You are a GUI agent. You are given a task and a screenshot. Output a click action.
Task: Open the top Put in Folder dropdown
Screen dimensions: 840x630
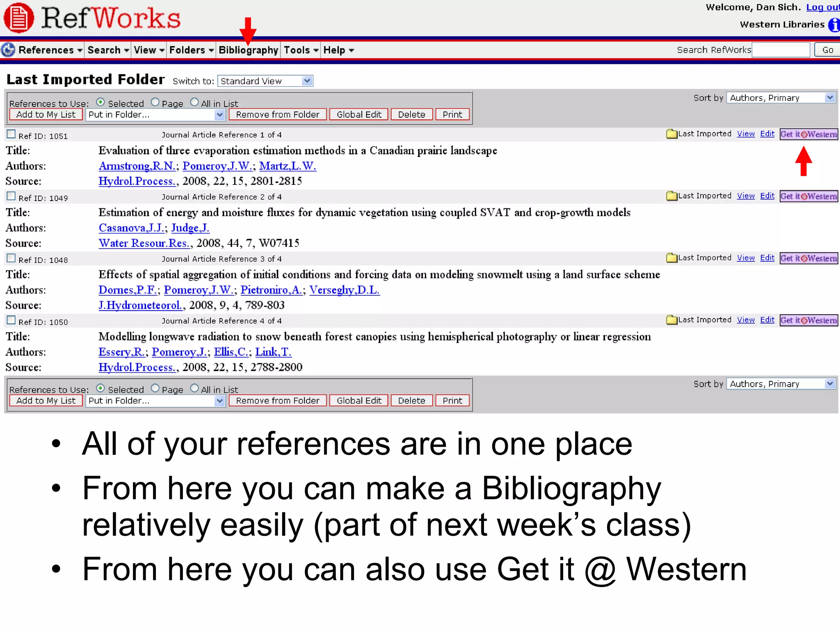click(x=155, y=114)
